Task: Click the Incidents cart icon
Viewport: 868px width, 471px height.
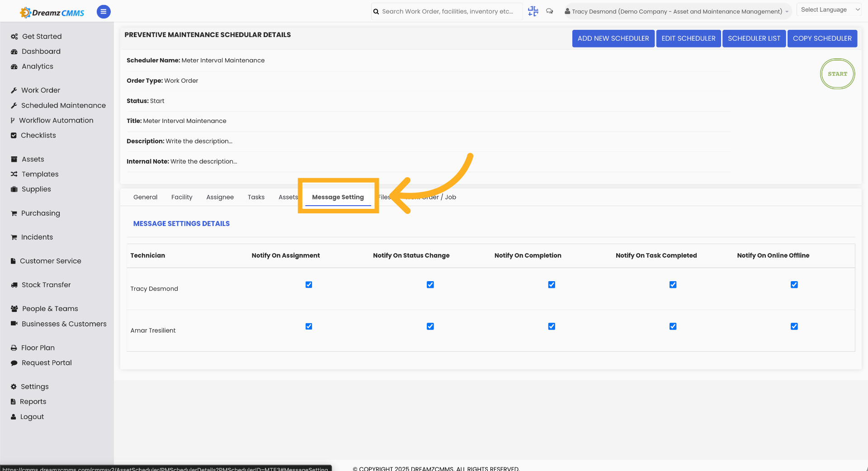Action: [x=14, y=237]
